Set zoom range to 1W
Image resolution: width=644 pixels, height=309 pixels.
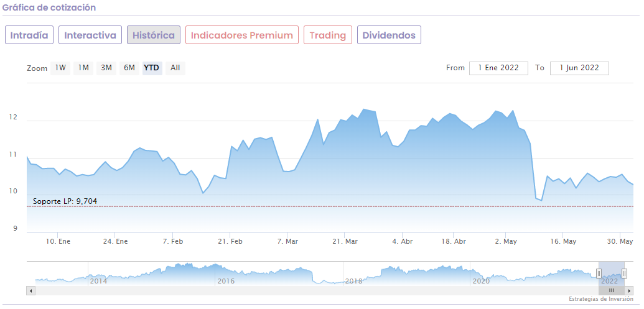[60, 68]
